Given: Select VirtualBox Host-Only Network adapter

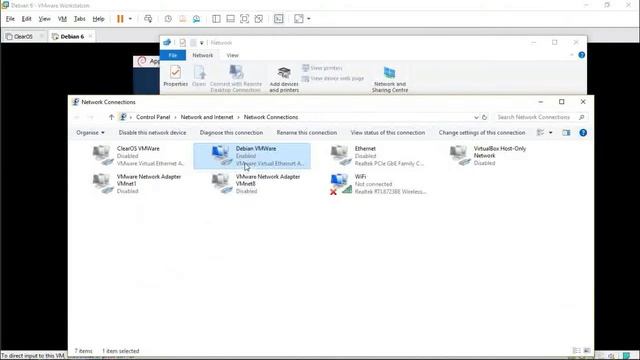Looking at the screenshot, I should [489, 156].
